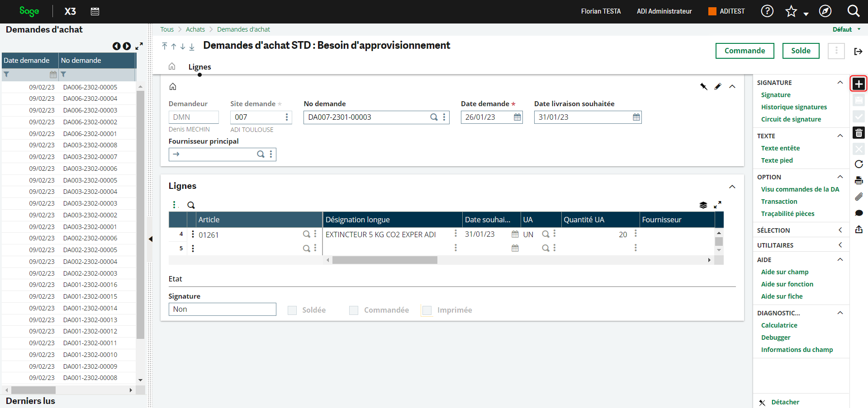Toggle the Commandée checkbox

[354, 310]
